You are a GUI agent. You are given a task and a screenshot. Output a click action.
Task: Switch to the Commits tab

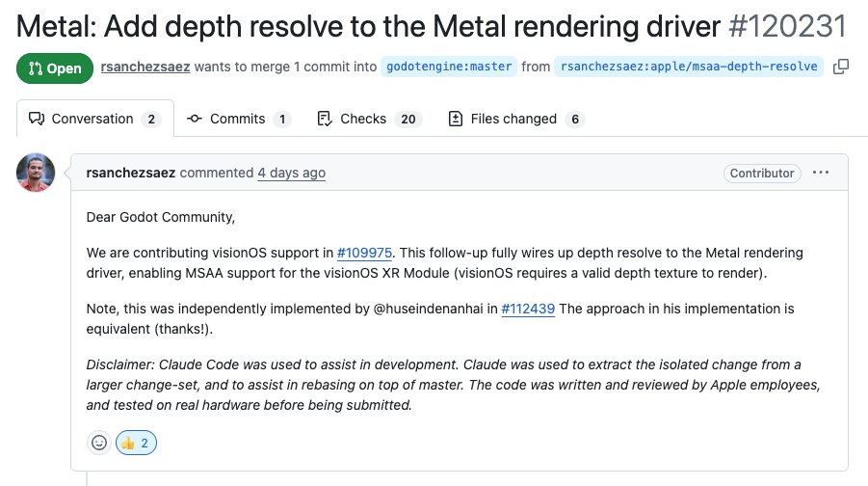click(x=239, y=119)
